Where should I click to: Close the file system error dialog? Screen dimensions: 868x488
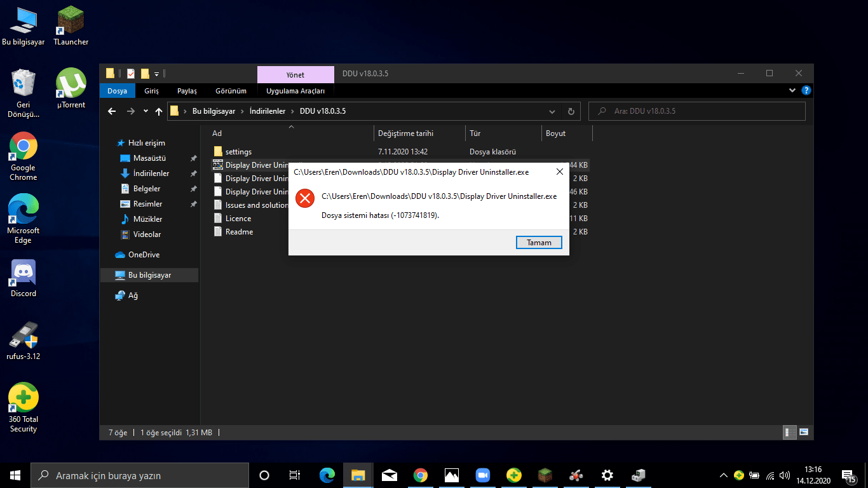(x=559, y=172)
